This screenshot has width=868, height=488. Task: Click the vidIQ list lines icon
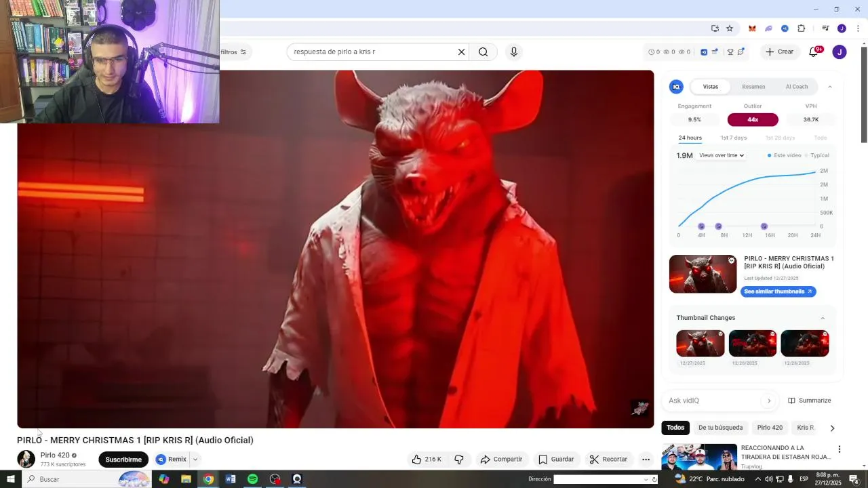715,52
